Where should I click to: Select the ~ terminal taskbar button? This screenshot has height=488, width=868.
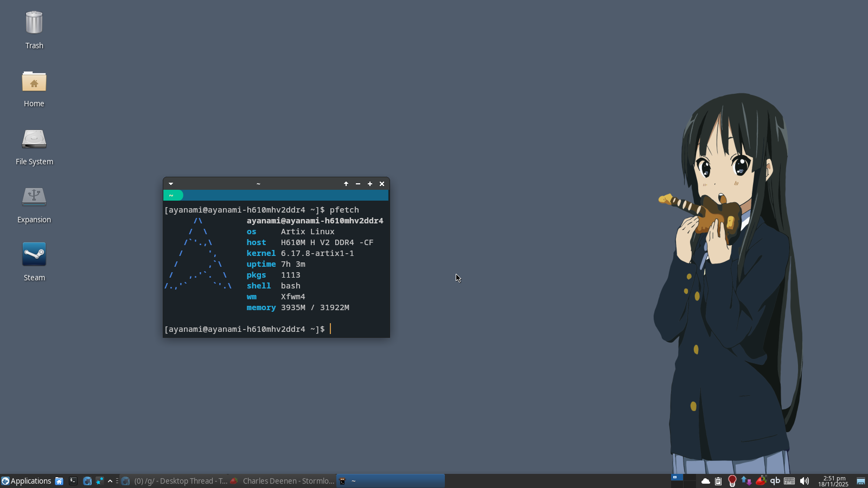[391, 481]
